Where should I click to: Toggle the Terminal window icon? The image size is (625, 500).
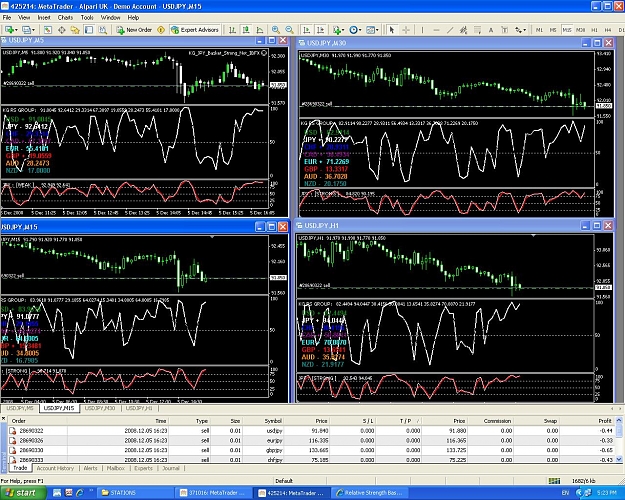pos(89,30)
